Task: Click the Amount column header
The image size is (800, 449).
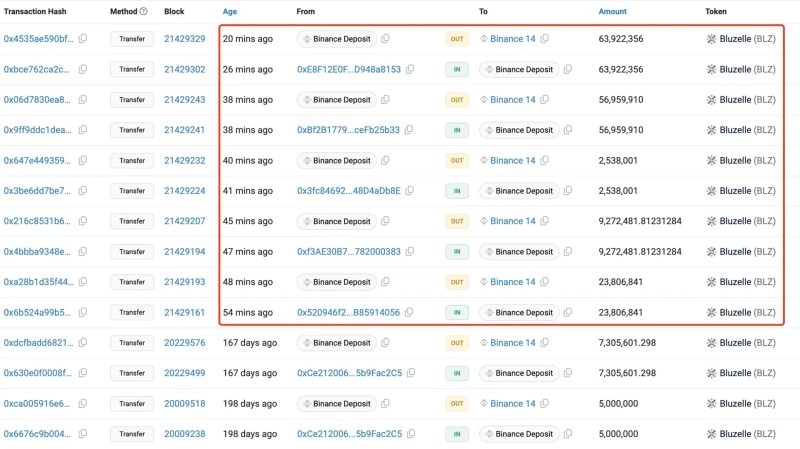Action: pyautogui.click(x=615, y=12)
